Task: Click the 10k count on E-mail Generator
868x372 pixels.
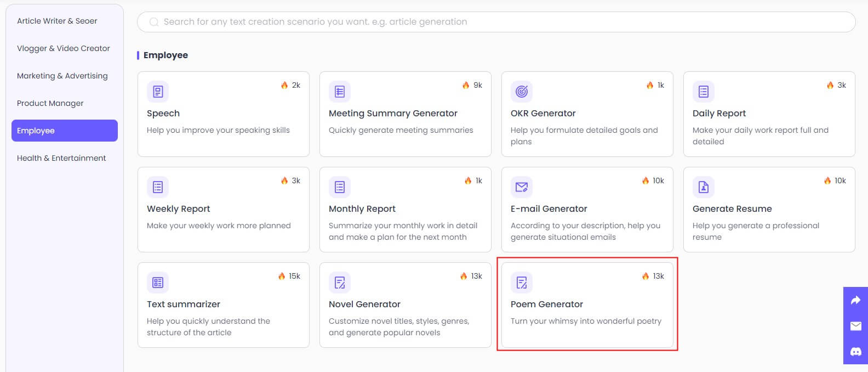Action: (x=658, y=181)
